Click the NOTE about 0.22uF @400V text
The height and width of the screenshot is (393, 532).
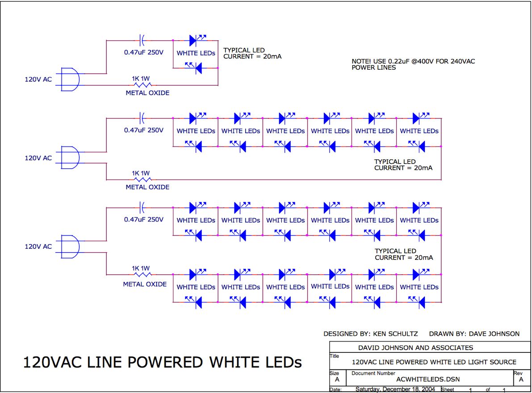[x=413, y=64]
